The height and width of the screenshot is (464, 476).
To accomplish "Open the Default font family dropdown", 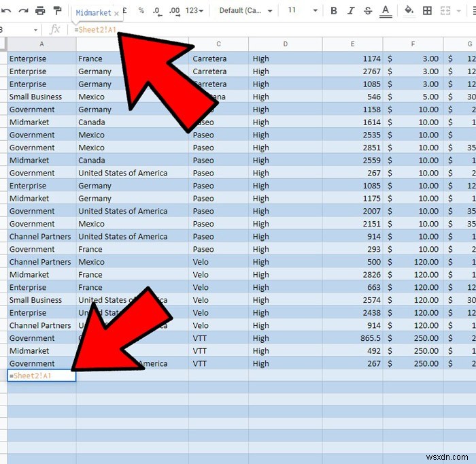I will pyautogui.click(x=245, y=11).
